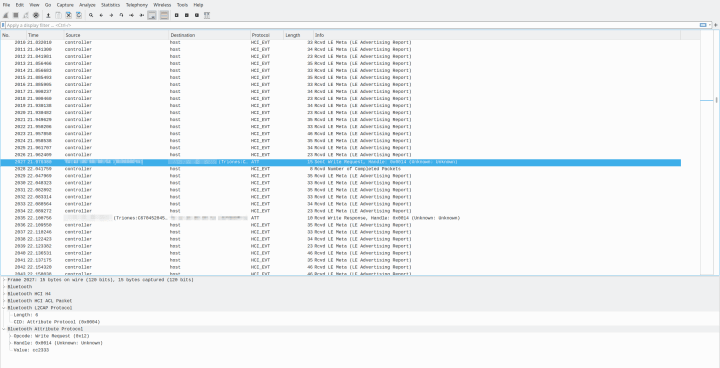The width and height of the screenshot is (720, 368).
Task: Sort packets by the No. column
Action: [13, 35]
